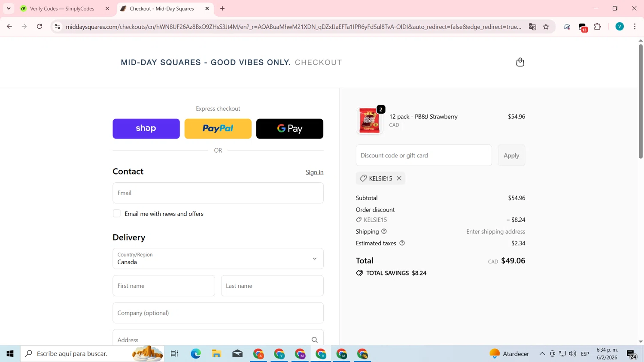View site information icon in address bar
The image size is (644, 362).
[57, 27]
